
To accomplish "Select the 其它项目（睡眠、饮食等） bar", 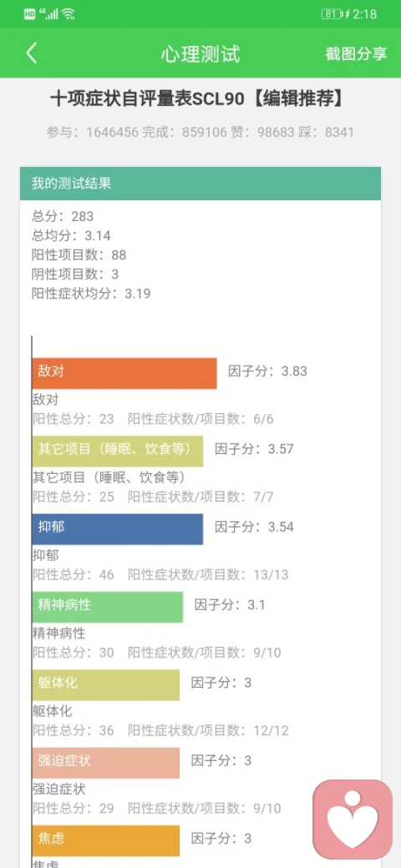I will [x=118, y=452].
